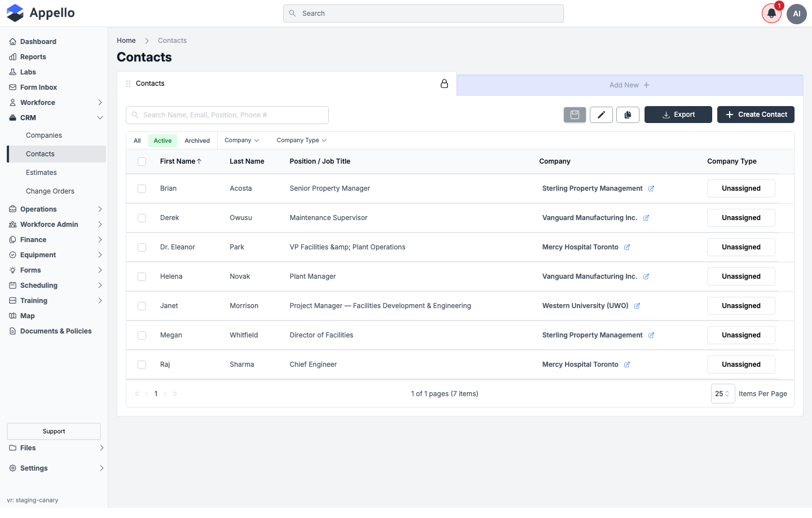This screenshot has width=812, height=518.
Task: Click the pencil edit icon button
Action: pyautogui.click(x=601, y=115)
